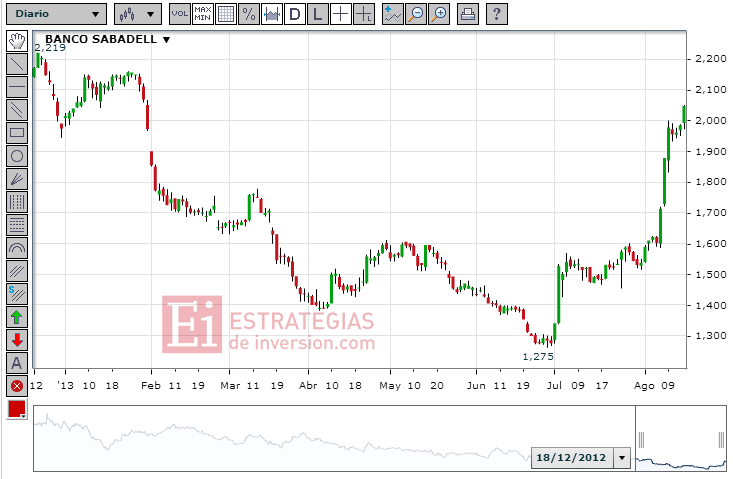Click the right range handle in overview
The width and height of the screenshot is (733, 479).
[722, 440]
